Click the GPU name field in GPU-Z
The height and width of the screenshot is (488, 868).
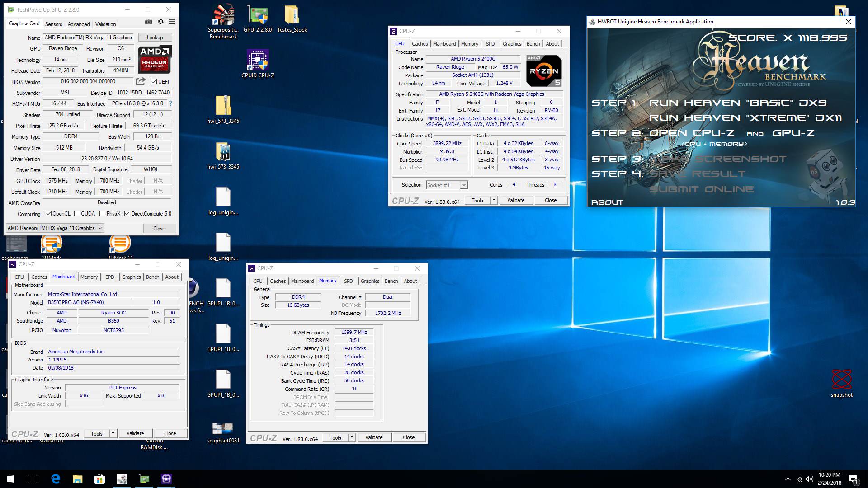(x=88, y=38)
